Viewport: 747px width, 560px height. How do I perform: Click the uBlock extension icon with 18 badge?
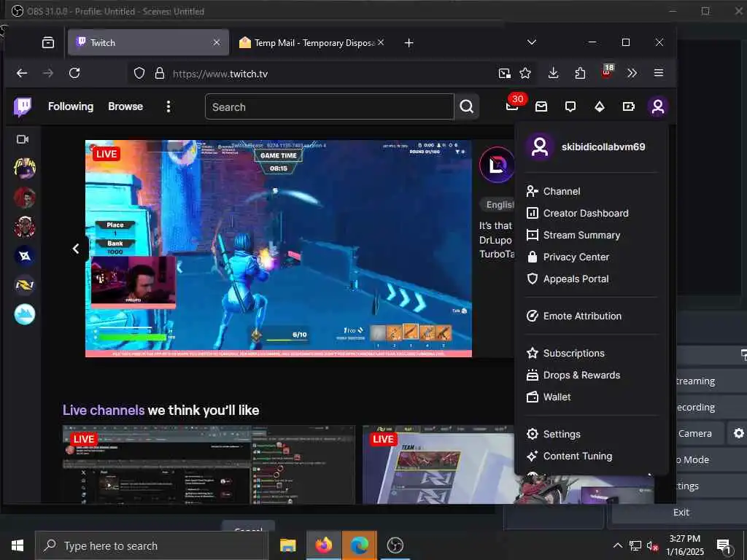click(607, 72)
